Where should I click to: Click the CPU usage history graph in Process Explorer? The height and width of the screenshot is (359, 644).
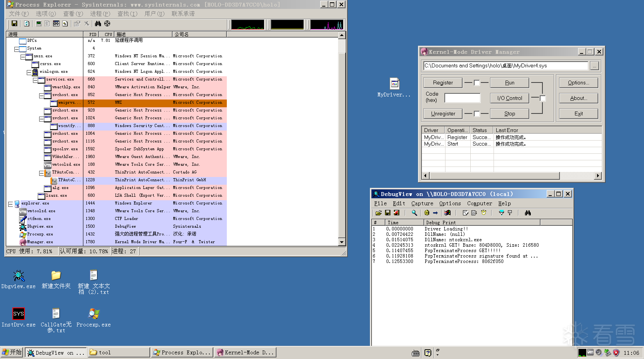click(248, 24)
